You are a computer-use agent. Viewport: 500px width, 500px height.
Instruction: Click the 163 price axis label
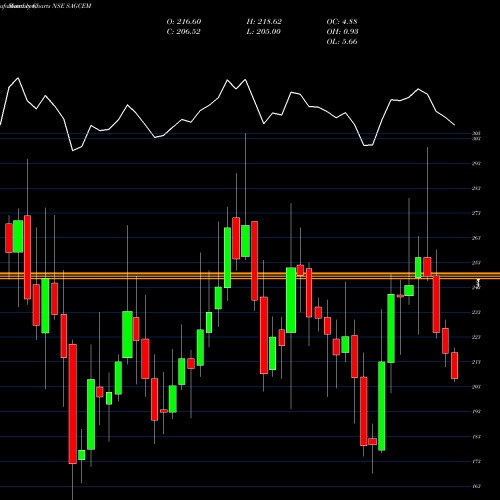click(x=476, y=486)
